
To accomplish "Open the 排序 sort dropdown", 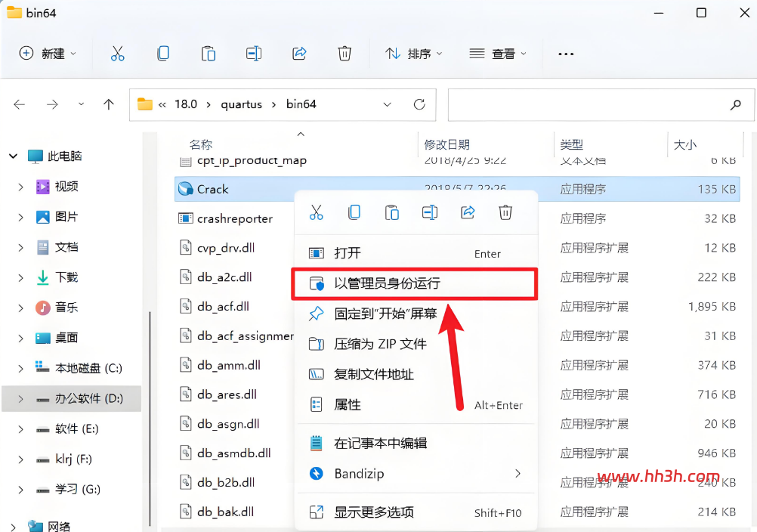I will click(x=413, y=54).
